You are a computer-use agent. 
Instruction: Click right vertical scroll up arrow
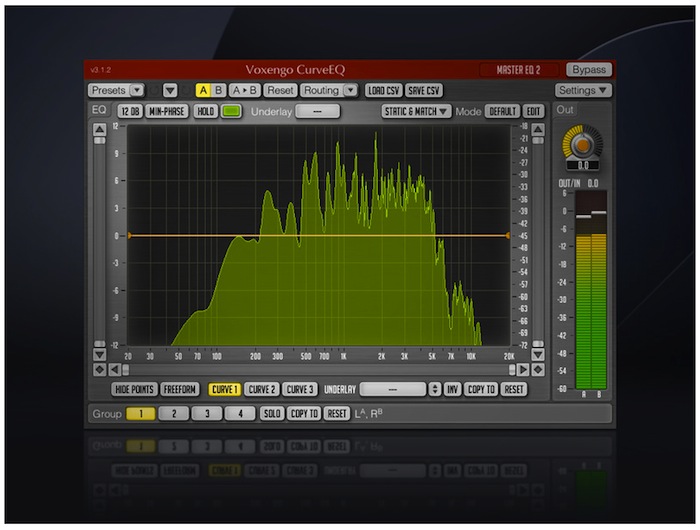[538, 129]
